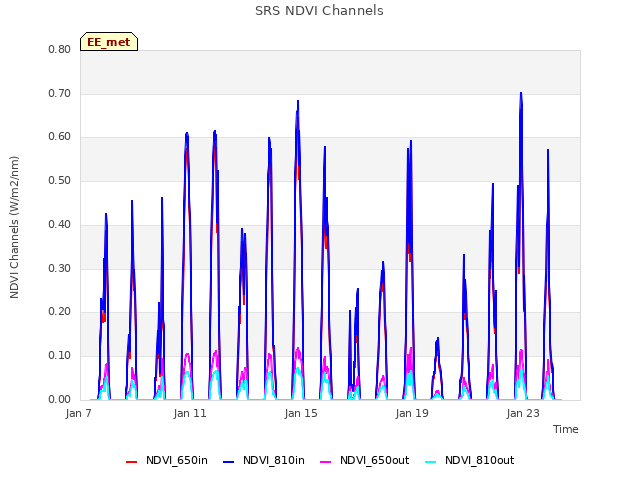Click the cyan NDVI_810out legend swatch

(431, 462)
